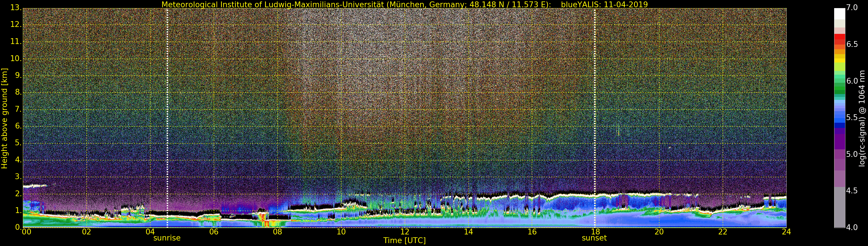The image size is (868, 246).
Task: Click the height axis tick "4."
Action: (x=18, y=160)
